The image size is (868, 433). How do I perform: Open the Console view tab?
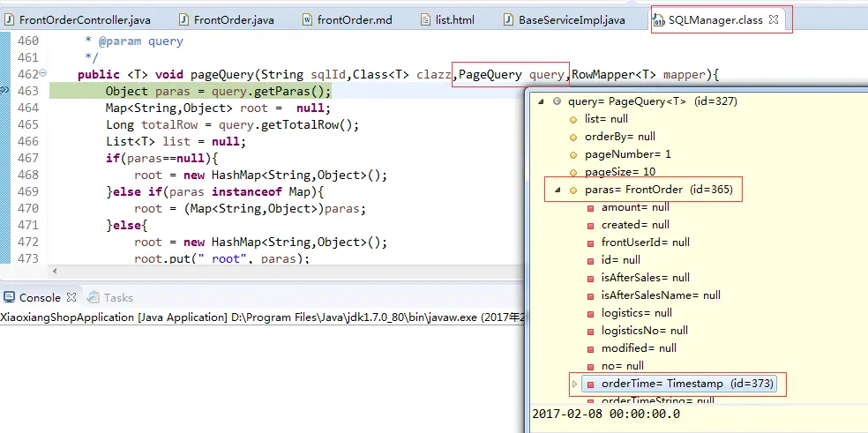coord(40,297)
